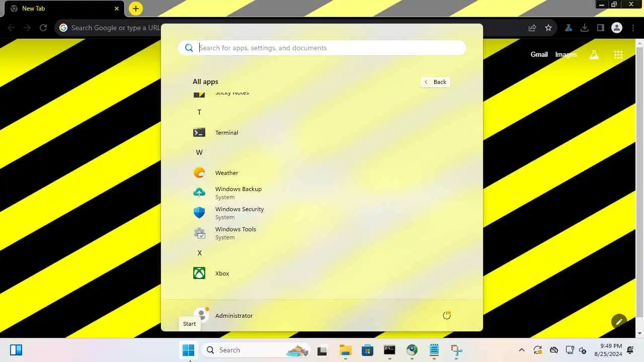Click the letter W section header
Image resolution: width=644 pixels, height=362 pixels.
tap(199, 152)
